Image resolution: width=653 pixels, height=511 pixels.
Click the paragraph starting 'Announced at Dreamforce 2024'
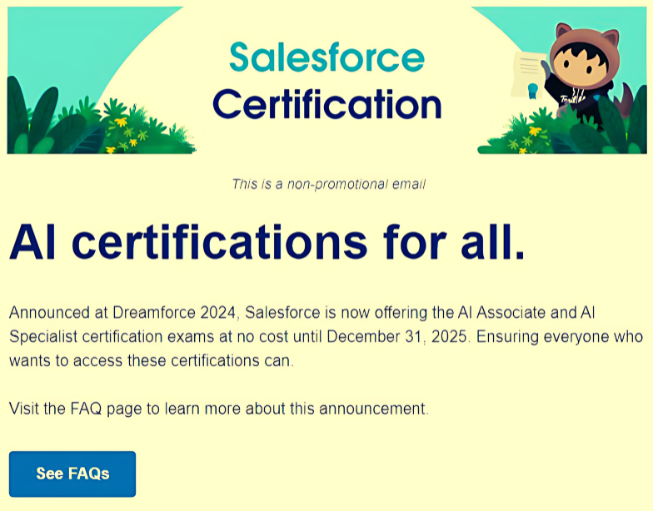click(x=326, y=337)
